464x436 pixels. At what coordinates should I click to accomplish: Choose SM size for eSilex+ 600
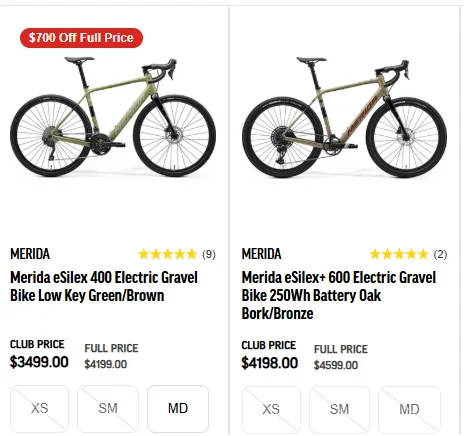[x=339, y=410]
